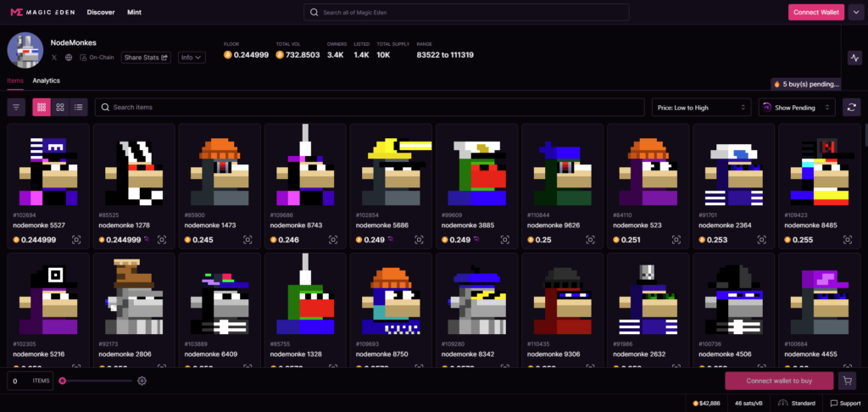Click the 46 sats/vB fee indicator
The height and width of the screenshot is (412, 868).
pos(749,404)
